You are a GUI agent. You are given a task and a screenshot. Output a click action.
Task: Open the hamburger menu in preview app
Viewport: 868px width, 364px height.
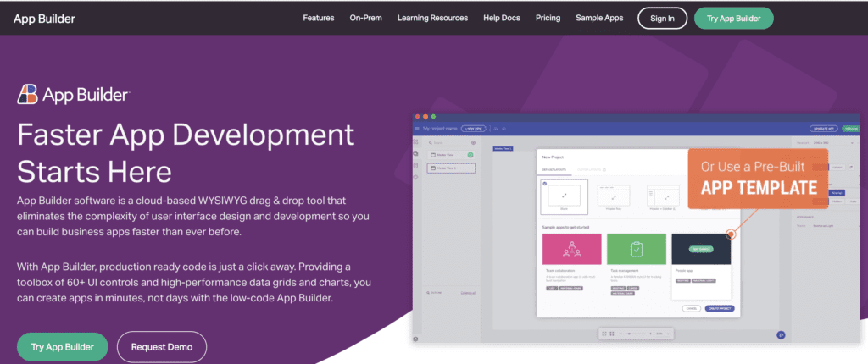pyautogui.click(x=417, y=129)
